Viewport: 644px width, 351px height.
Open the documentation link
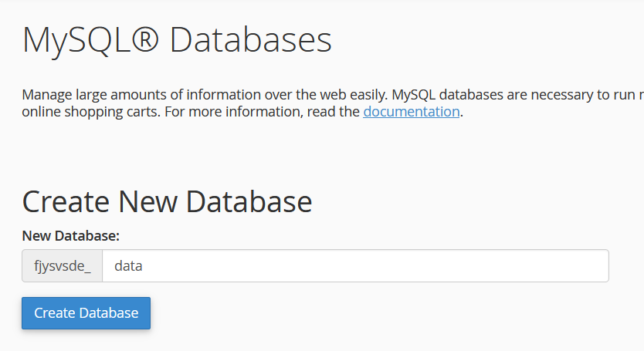click(x=411, y=111)
